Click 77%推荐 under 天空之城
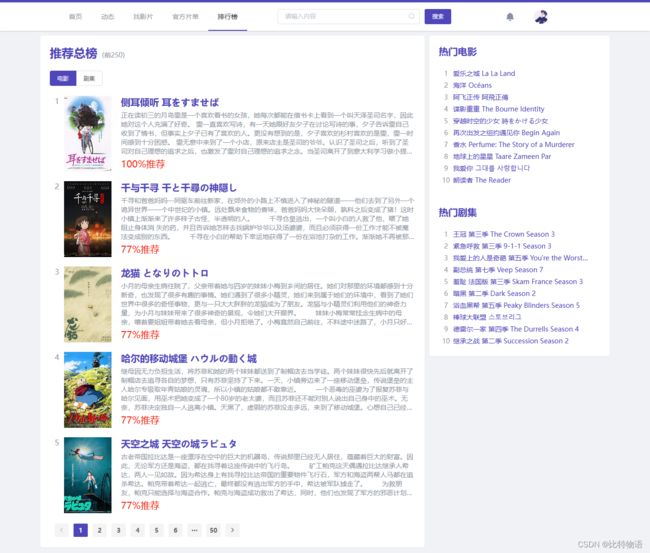Screen dimensions: 650x553 click(140, 506)
